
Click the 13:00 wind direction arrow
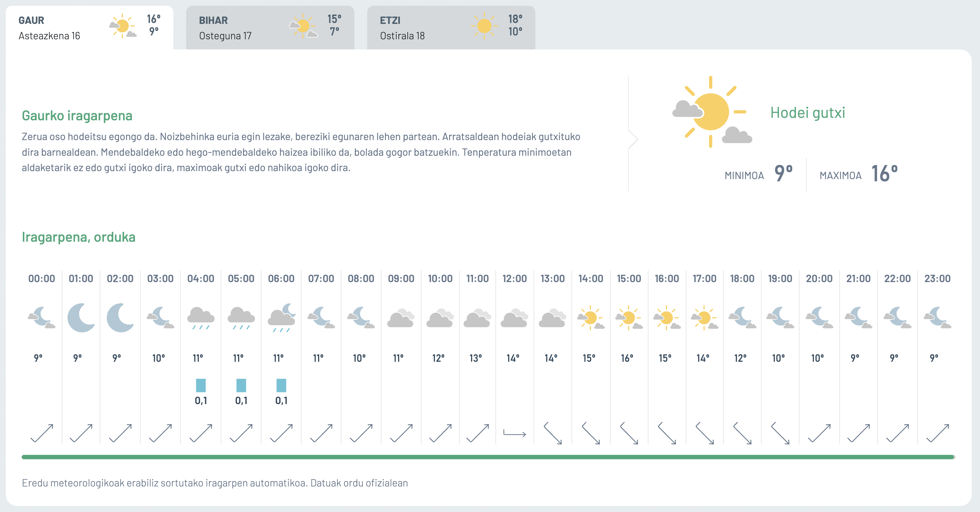click(x=553, y=433)
